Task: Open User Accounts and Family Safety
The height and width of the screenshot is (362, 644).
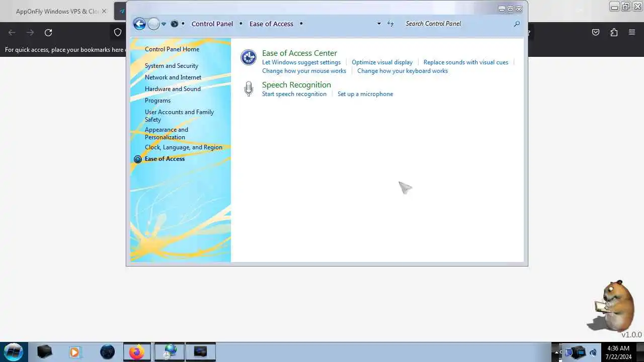Action: pyautogui.click(x=179, y=116)
